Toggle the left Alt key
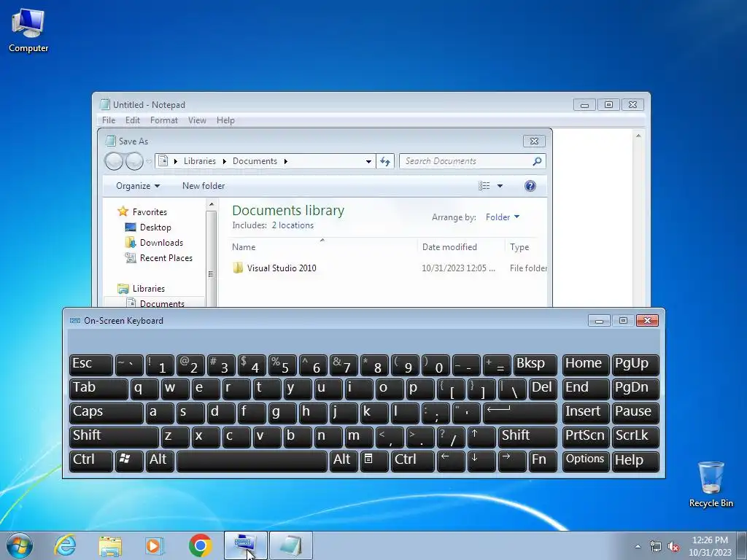Image resolution: width=747 pixels, height=560 pixels. click(x=160, y=461)
